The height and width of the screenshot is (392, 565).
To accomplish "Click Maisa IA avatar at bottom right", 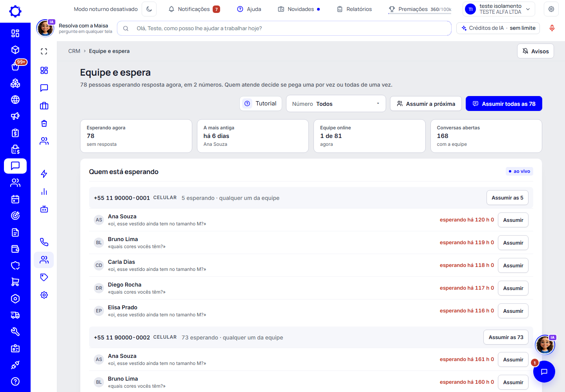I will pyautogui.click(x=545, y=345).
